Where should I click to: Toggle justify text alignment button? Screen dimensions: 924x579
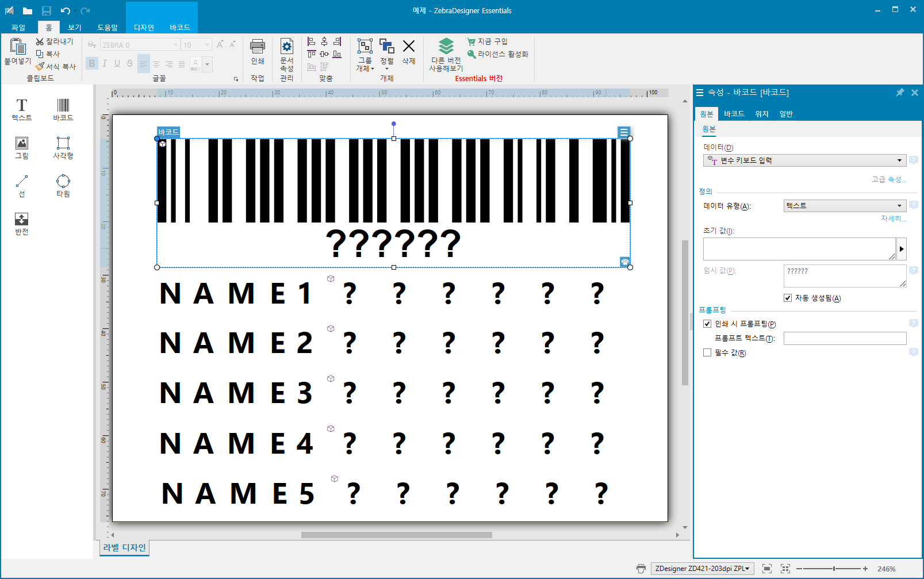coord(182,64)
